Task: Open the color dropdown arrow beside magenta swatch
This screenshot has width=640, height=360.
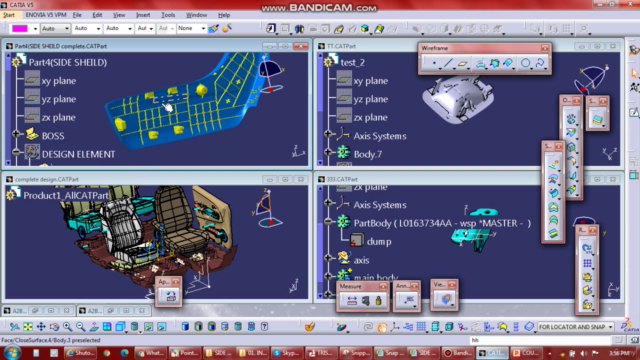Action: pyautogui.click(x=35, y=29)
